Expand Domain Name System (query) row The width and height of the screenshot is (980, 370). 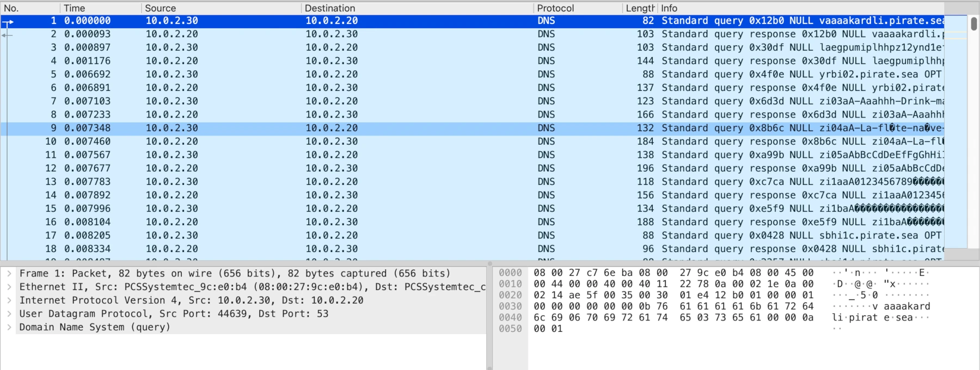coord(9,327)
